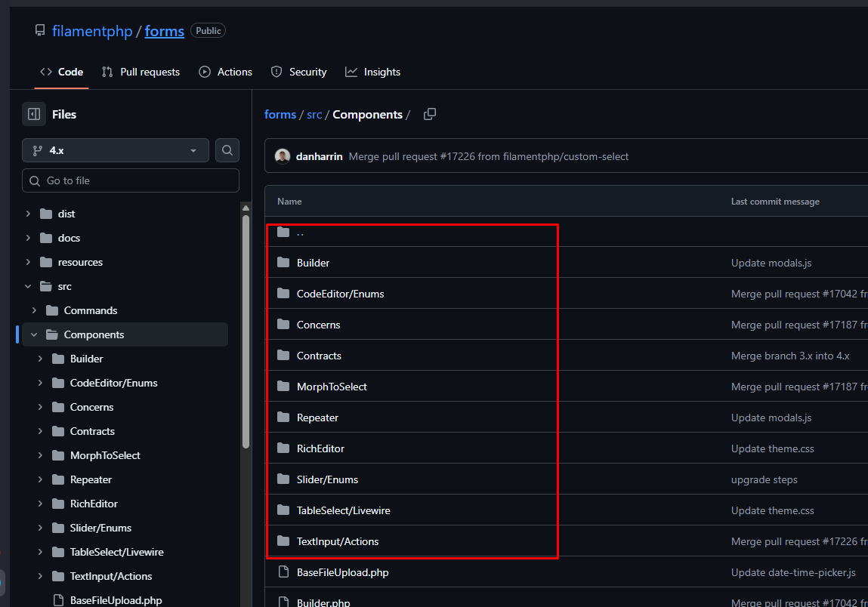Viewport: 868px width, 607px height.
Task: Switch to the Code tab
Action: point(61,72)
